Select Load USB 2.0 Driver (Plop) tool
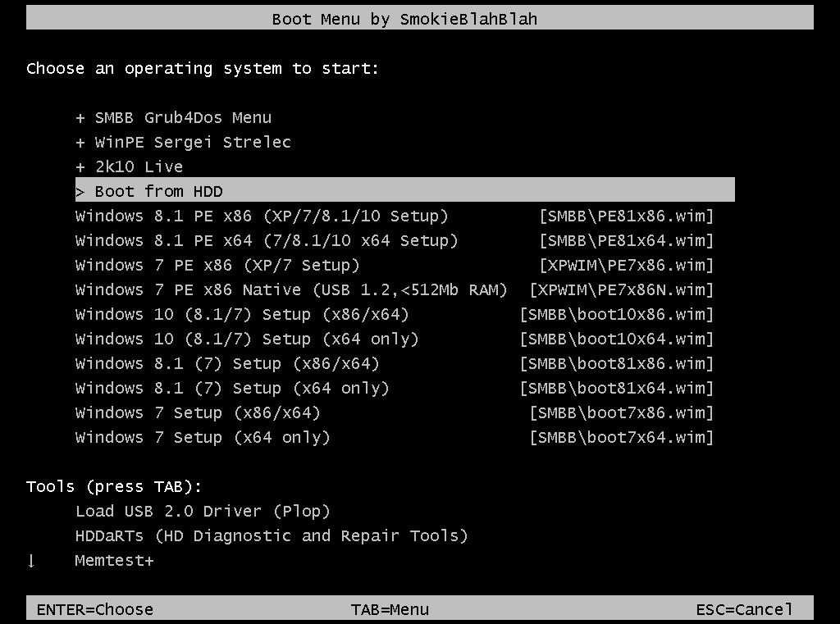The width and height of the screenshot is (840, 624). tap(203, 512)
